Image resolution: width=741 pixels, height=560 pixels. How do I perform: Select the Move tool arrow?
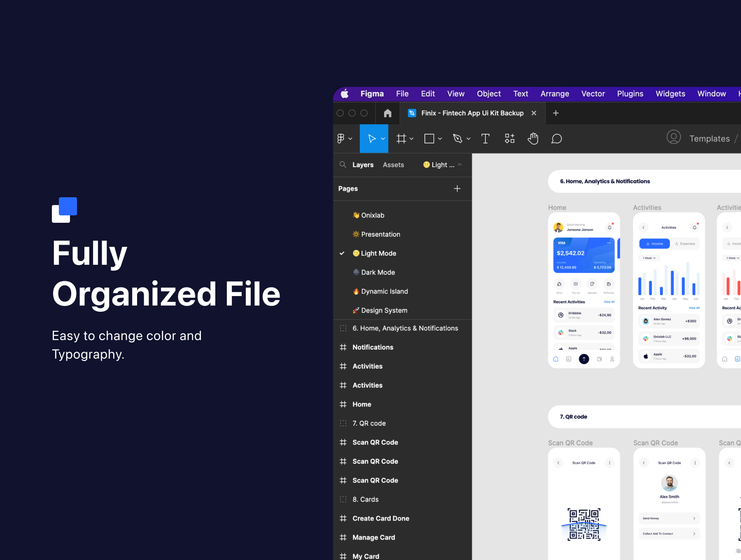(x=372, y=139)
